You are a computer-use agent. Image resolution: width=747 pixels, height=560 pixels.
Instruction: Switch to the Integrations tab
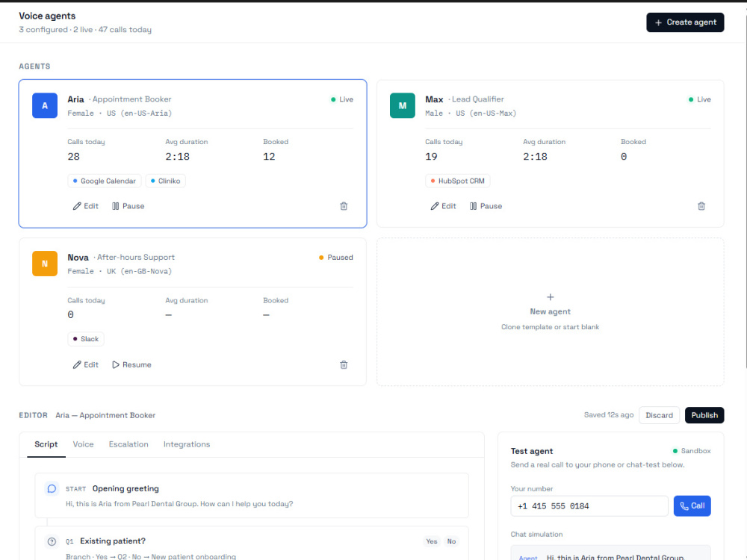(187, 444)
